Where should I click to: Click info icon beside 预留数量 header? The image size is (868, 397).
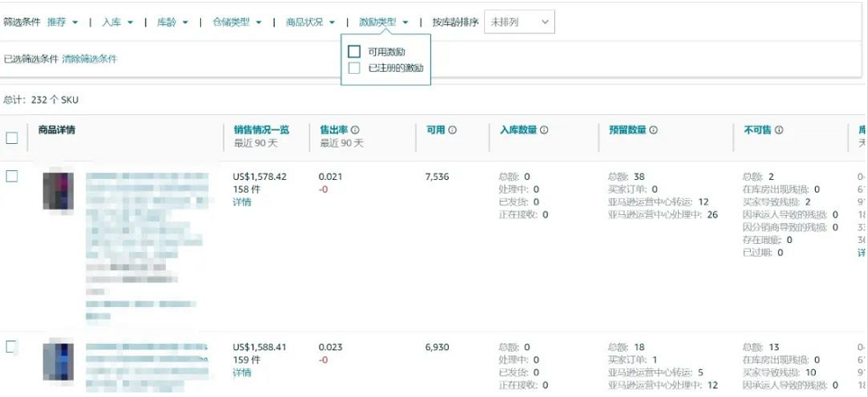pos(653,131)
